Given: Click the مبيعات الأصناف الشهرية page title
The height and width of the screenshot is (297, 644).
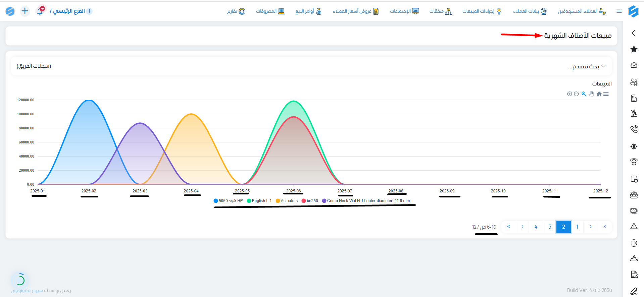Looking at the screenshot, I should pos(578,36).
